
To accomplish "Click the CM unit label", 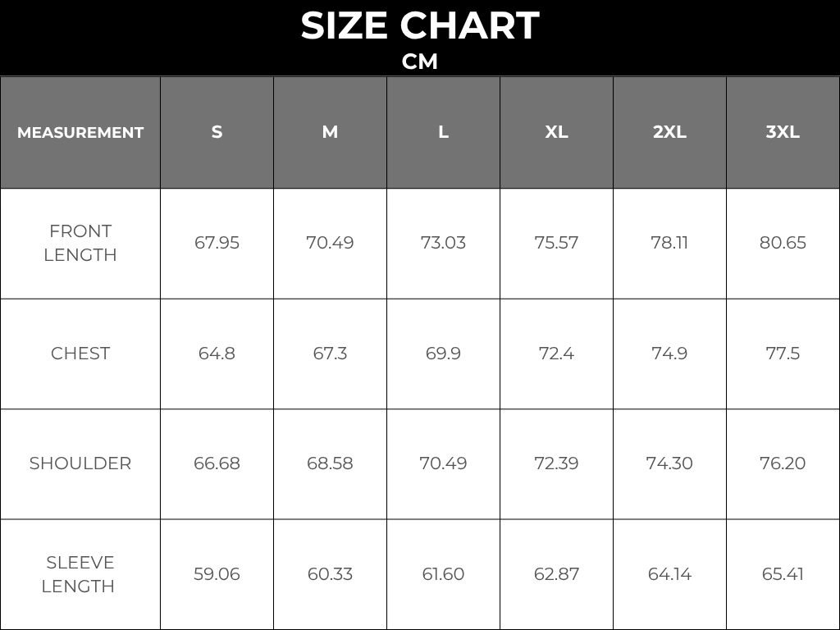I will 419,62.
